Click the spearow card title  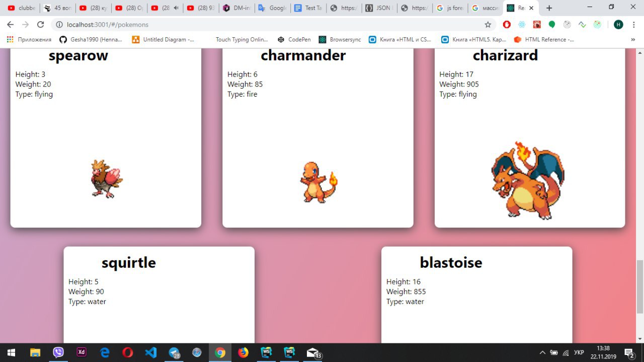tap(78, 55)
